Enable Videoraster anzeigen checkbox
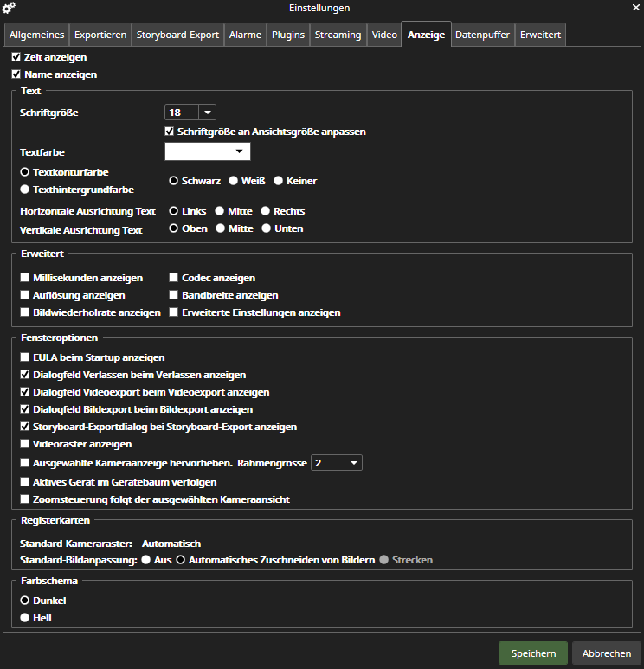The image size is (644, 669). (x=25, y=444)
